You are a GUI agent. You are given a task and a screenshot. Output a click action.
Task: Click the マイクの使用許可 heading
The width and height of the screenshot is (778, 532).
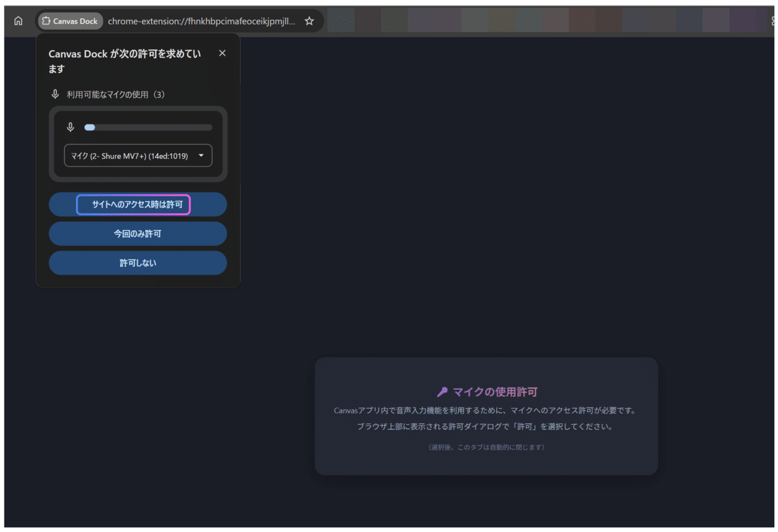click(495, 391)
